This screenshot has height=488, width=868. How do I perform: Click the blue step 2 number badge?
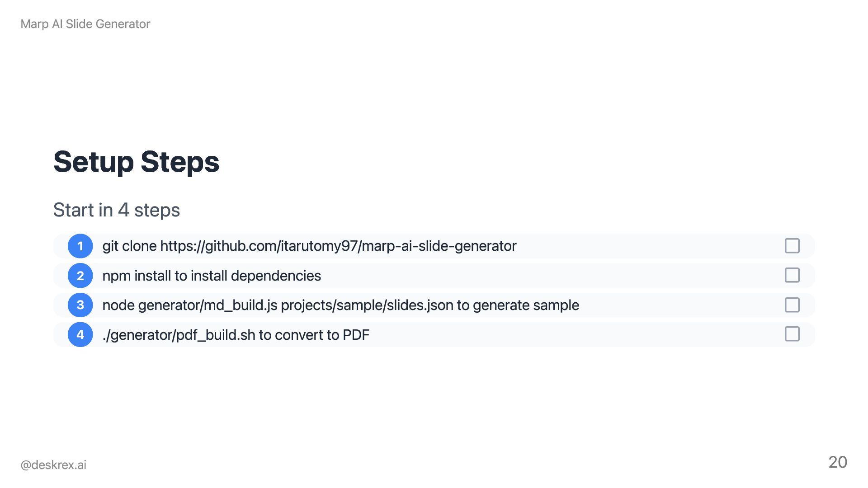(80, 276)
